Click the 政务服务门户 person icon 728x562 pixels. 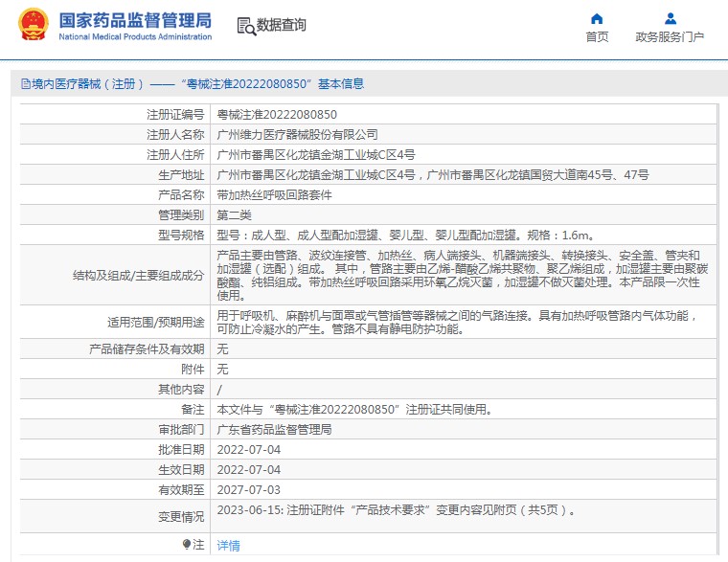(x=670, y=19)
